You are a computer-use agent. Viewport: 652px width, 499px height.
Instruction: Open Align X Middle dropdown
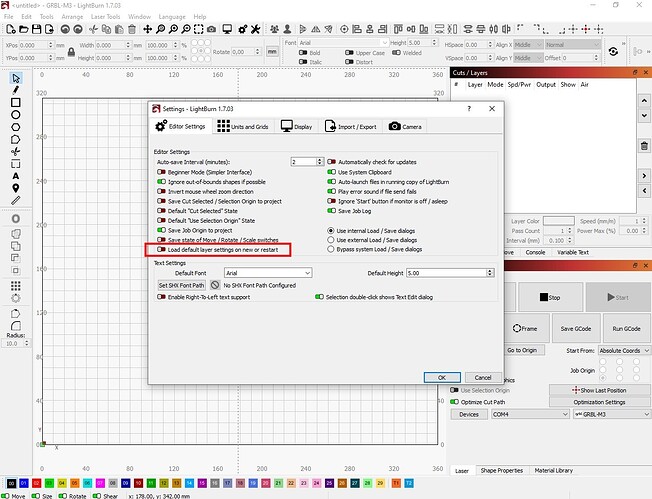point(528,44)
